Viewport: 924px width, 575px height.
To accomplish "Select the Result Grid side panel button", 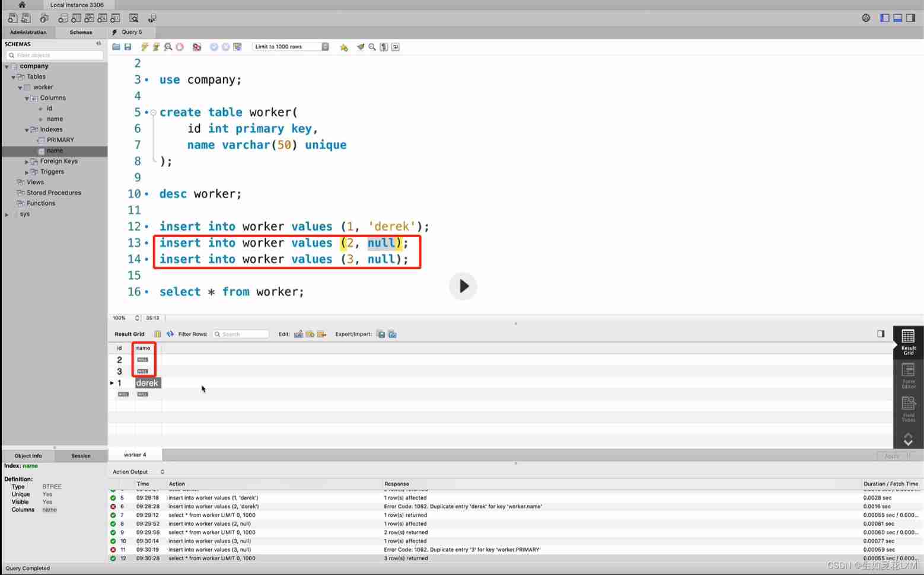I will [908, 342].
